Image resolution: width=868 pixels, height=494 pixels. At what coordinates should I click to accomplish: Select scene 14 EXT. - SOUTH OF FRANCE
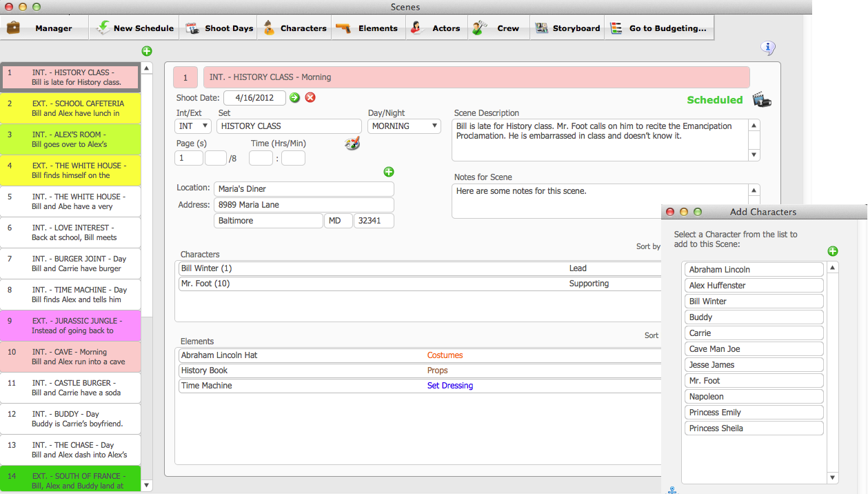(x=70, y=480)
